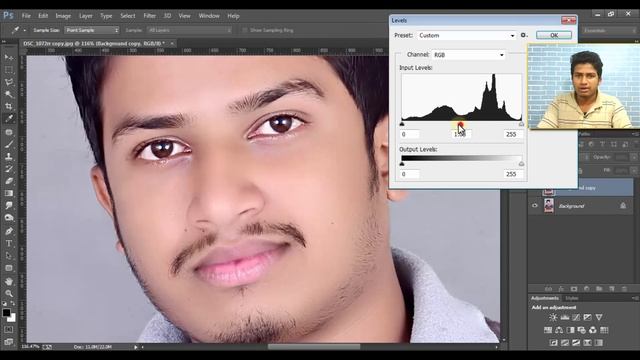640x360 pixels.
Task: Select the Crop tool
Action: [x=9, y=107]
